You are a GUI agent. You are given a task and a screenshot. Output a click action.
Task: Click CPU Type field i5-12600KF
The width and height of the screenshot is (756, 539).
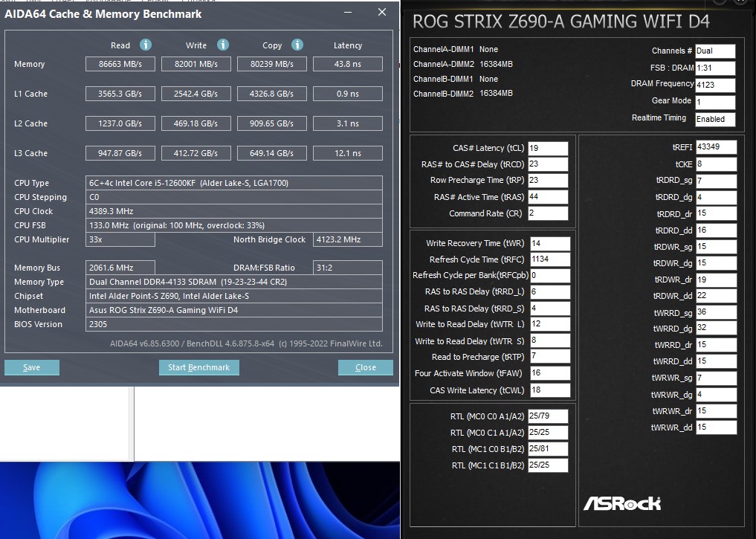(234, 183)
